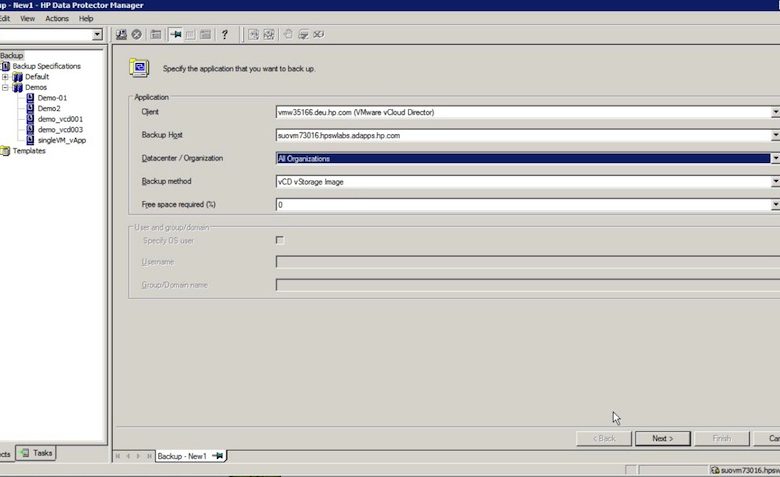Click the toolbar icon right of the help icon

[254, 34]
